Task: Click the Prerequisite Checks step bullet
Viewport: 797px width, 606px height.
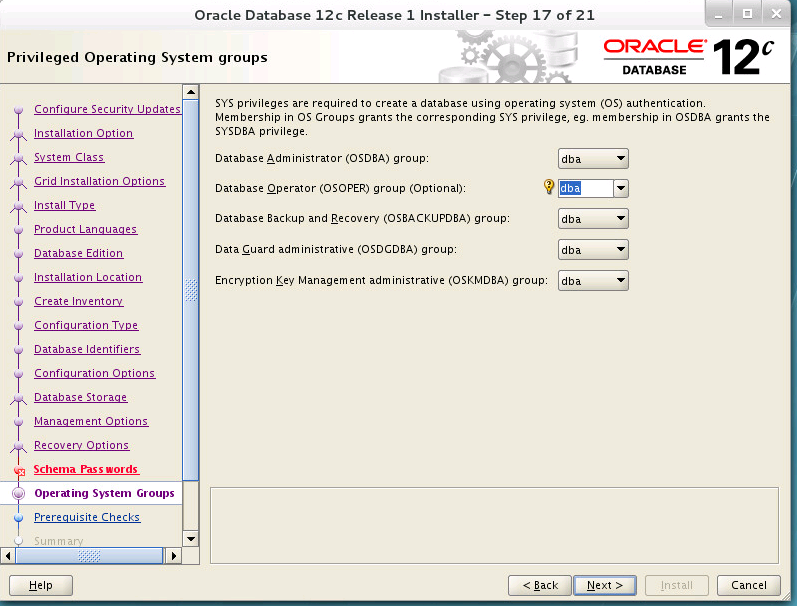Action: tap(19, 518)
